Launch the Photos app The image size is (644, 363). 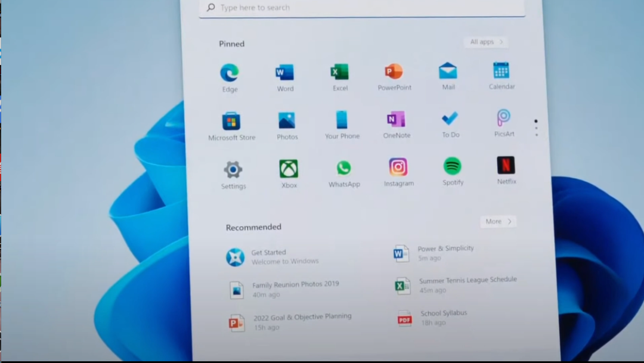point(287,126)
